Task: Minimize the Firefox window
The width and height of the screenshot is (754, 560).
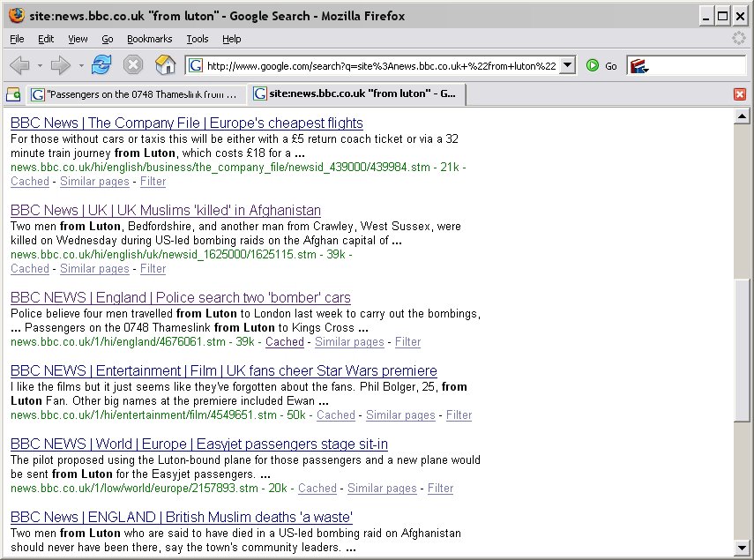Action: click(x=705, y=17)
